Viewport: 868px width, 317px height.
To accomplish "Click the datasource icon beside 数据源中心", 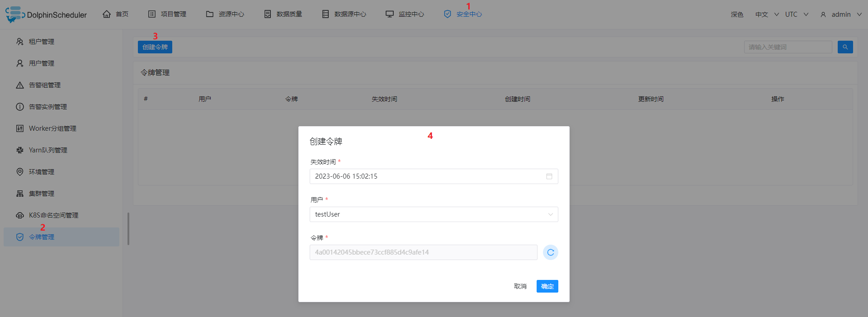I will tap(325, 14).
